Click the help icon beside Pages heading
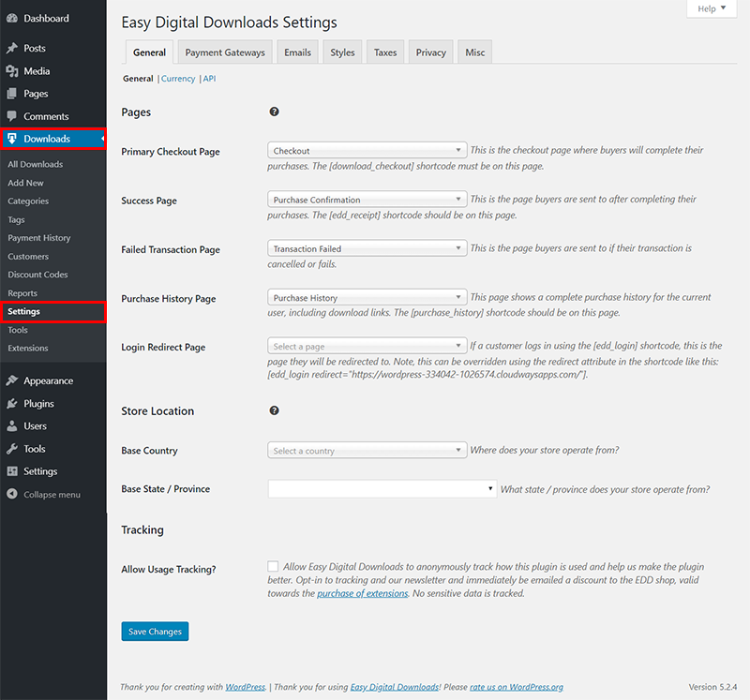The width and height of the screenshot is (750, 700). click(274, 112)
